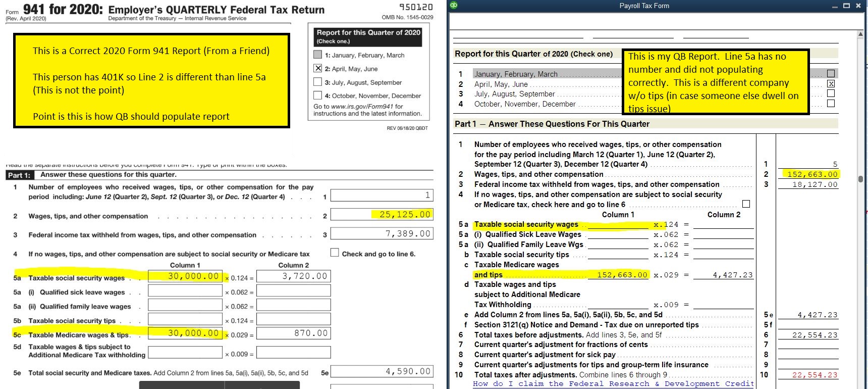The image size is (868, 389).
Task: Select the 5e total field showing 4,590.00
Action: point(382,371)
